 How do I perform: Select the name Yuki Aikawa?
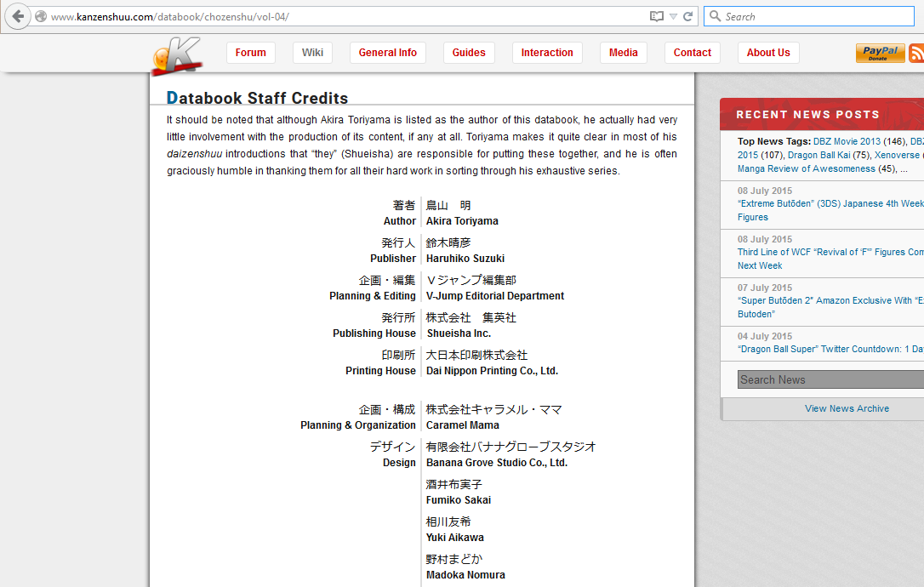coord(455,538)
